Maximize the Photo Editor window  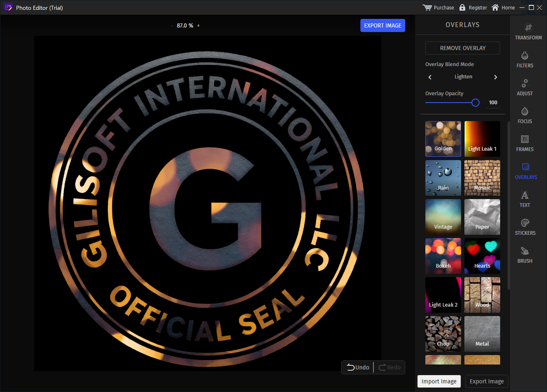[x=531, y=7]
